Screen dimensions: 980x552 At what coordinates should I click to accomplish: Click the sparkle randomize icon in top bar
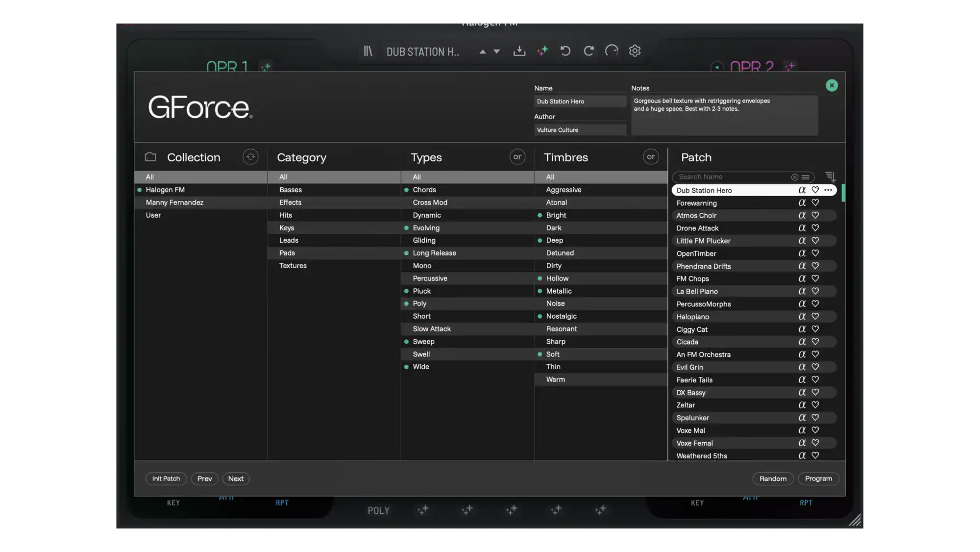pos(542,51)
